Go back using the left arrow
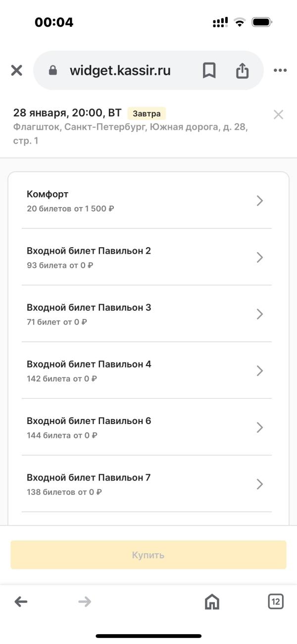Image resolution: width=297 pixels, height=644 pixels. 21,602
